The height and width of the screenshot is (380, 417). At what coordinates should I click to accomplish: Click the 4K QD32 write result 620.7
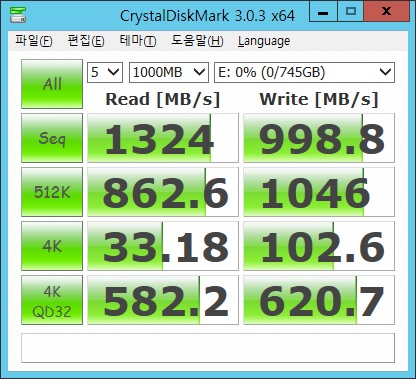click(x=319, y=300)
